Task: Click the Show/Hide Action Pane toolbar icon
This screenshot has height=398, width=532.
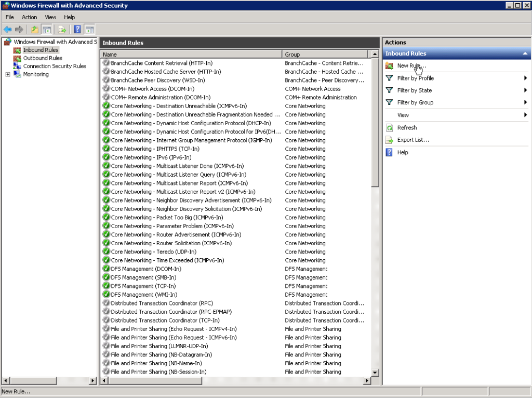Action: 89,29
